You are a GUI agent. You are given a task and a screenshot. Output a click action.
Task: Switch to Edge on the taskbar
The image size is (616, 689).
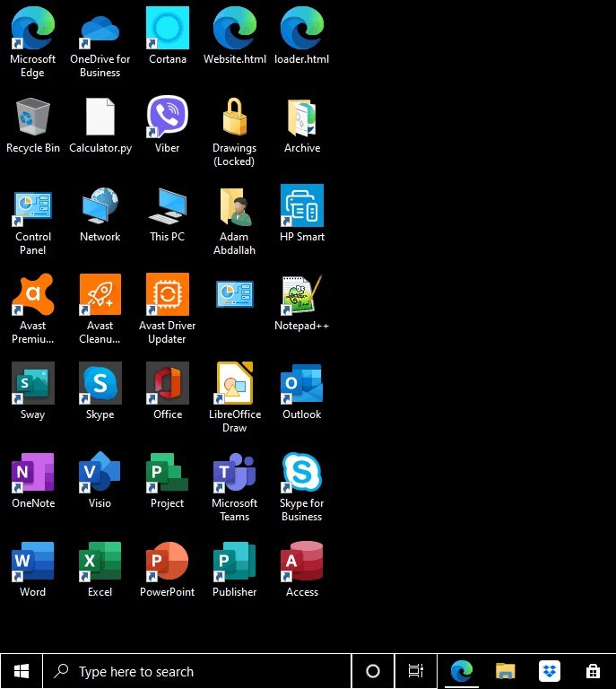coord(462,671)
